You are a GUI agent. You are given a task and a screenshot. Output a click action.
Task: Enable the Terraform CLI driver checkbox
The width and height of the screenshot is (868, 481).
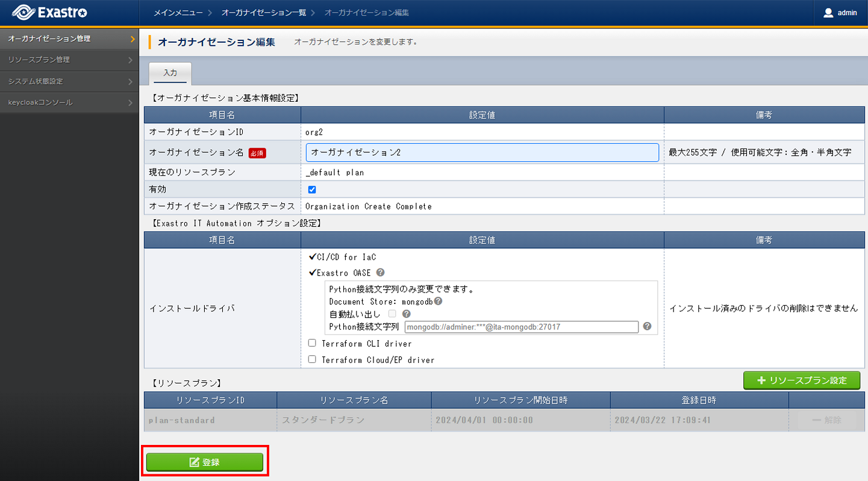[312, 343]
